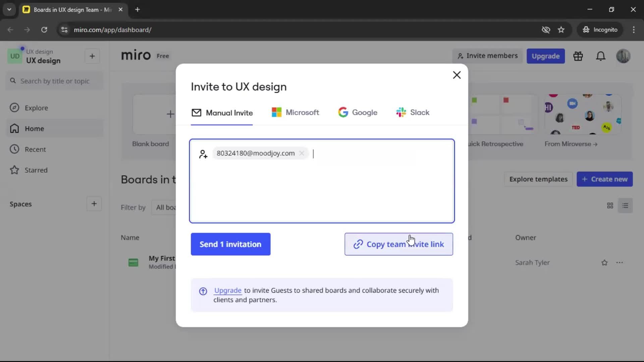Reload the page

[x=44, y=30]
